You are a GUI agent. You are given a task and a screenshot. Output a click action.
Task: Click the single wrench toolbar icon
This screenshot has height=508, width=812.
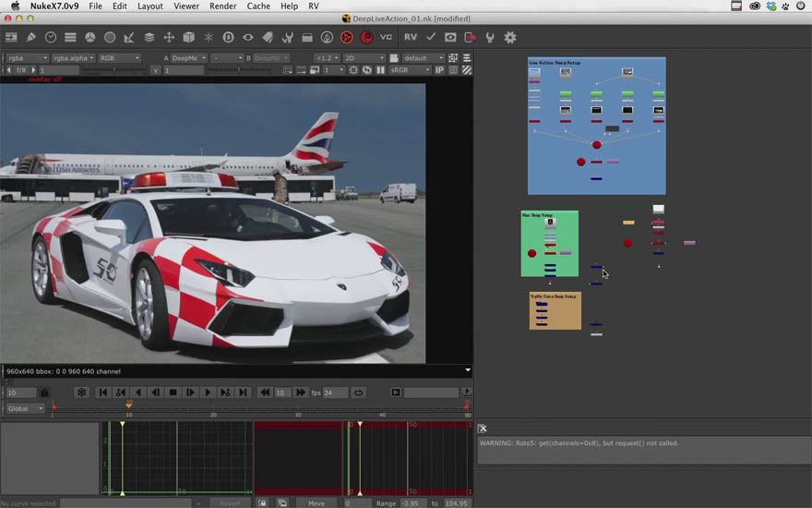[x=490, y=37]
